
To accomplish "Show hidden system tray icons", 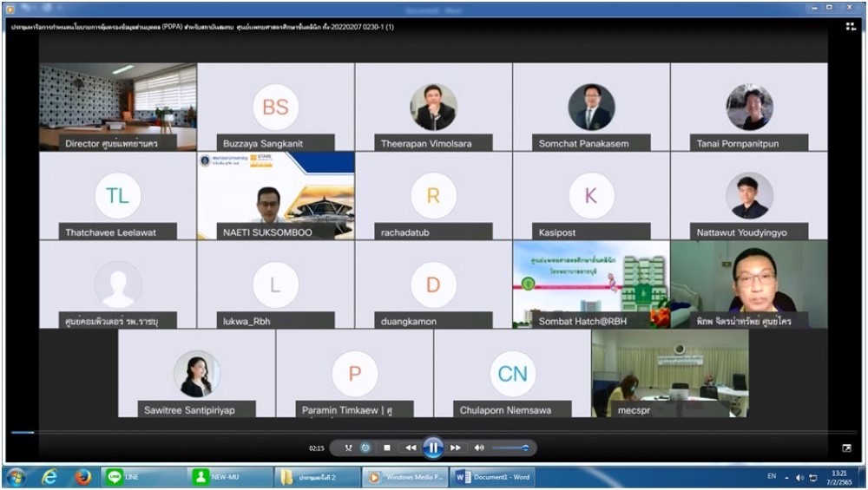I will click(x=787, y=477).
